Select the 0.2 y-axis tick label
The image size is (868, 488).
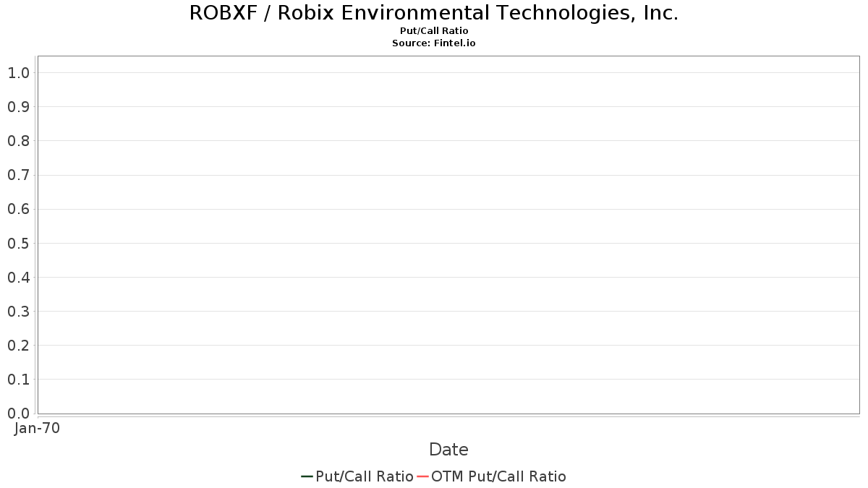click(x=18, y=346)
